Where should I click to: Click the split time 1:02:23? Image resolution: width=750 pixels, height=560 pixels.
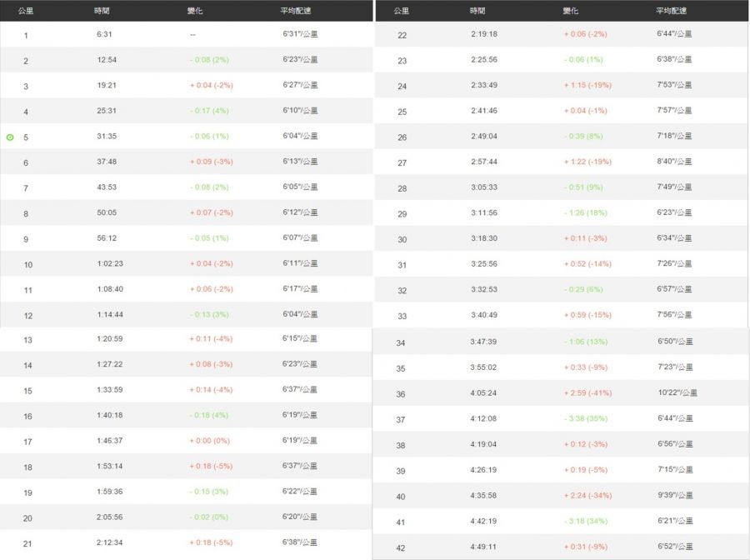point(109,264)
